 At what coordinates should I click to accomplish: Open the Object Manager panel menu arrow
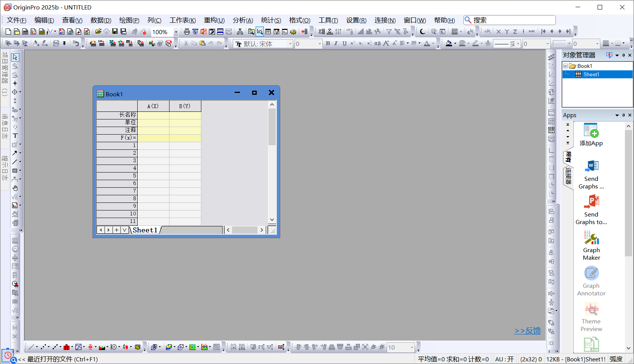617,55
